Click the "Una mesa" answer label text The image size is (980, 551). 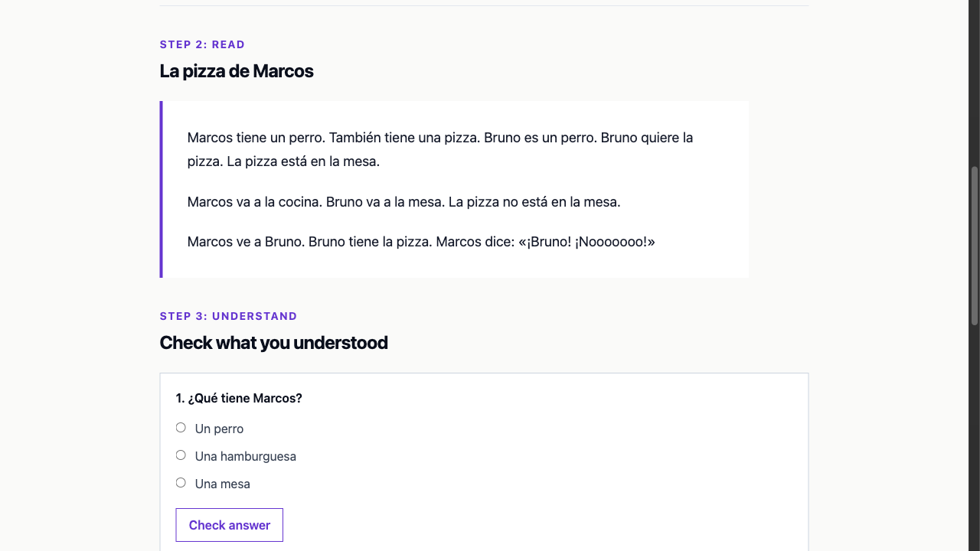point(223,484)
